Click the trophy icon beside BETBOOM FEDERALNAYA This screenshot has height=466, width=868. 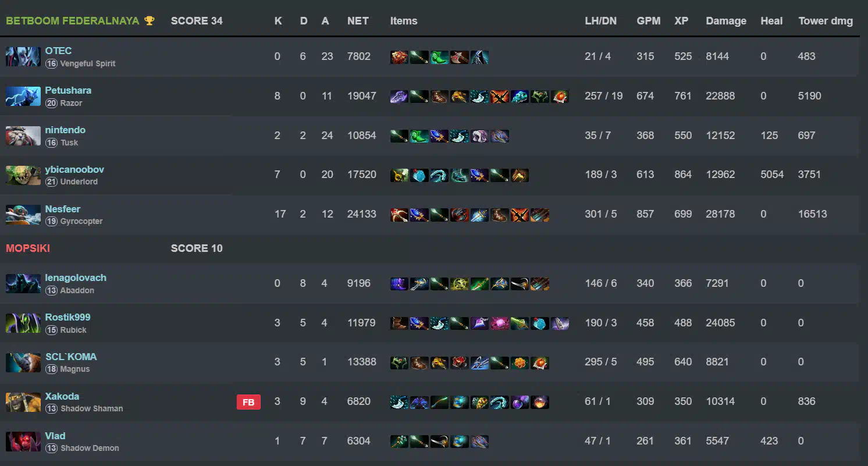point(150,21)
